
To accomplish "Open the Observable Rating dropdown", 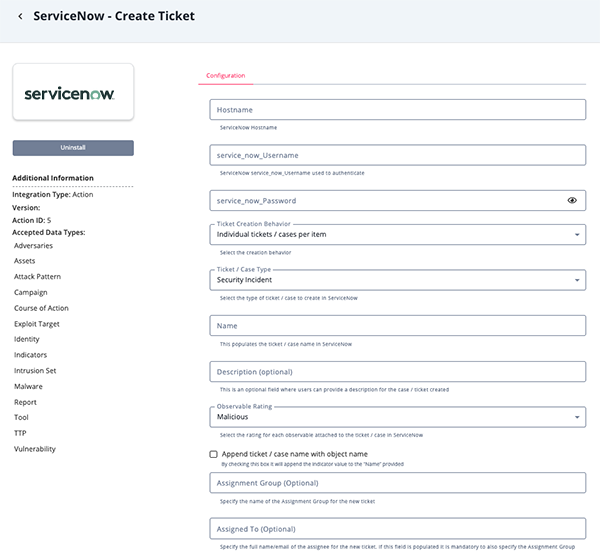I will [397, 417].
